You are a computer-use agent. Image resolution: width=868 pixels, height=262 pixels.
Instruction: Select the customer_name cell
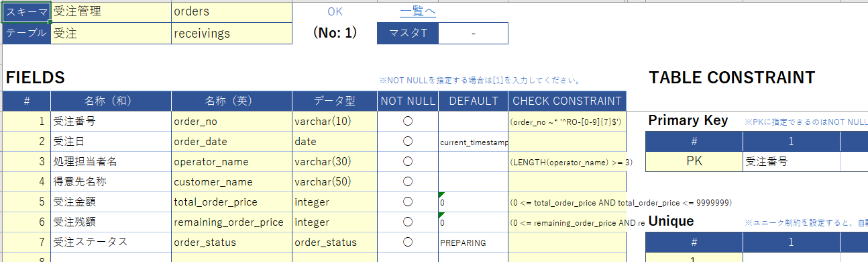click(231, 182)
